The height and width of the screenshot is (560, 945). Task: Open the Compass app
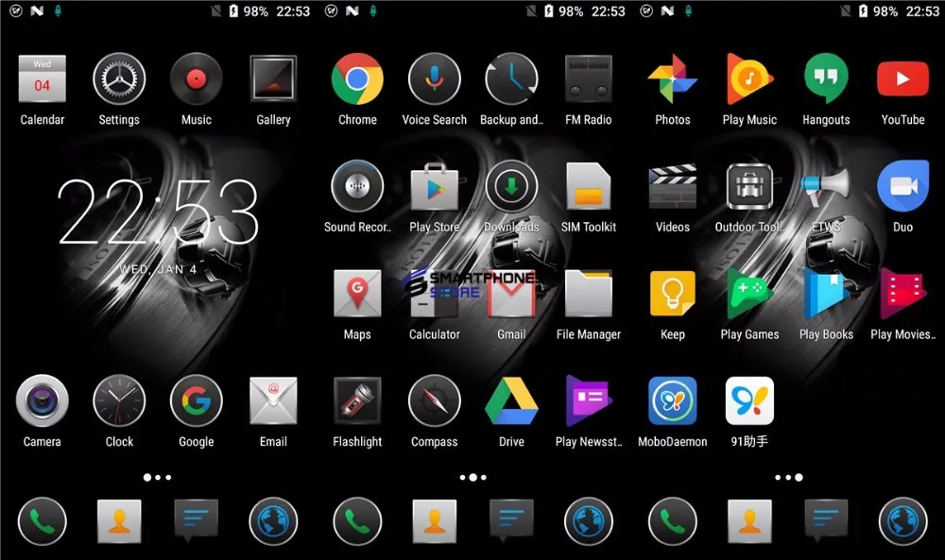point(435,400)
